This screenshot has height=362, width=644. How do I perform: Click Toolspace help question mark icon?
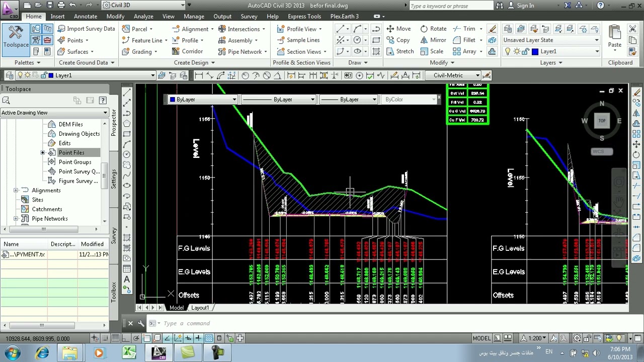[103, 100]
